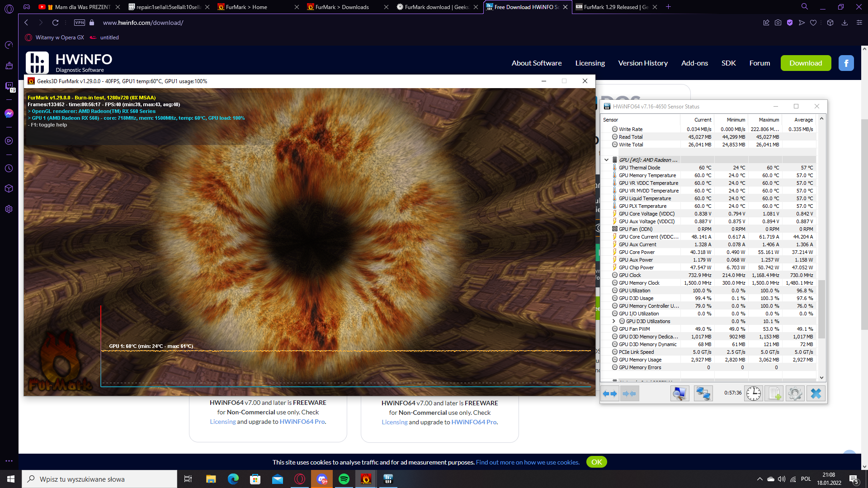Take a snapshot with the camera icon
Viewport: 868px width, 488px height.
(778, 23)
